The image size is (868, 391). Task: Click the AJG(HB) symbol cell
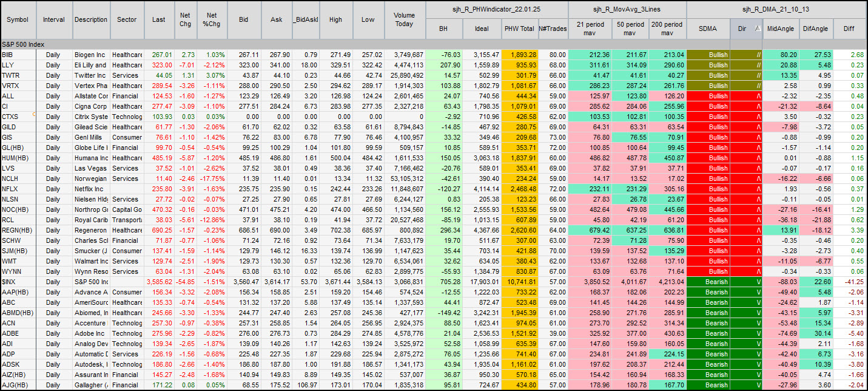coord(18,385)
